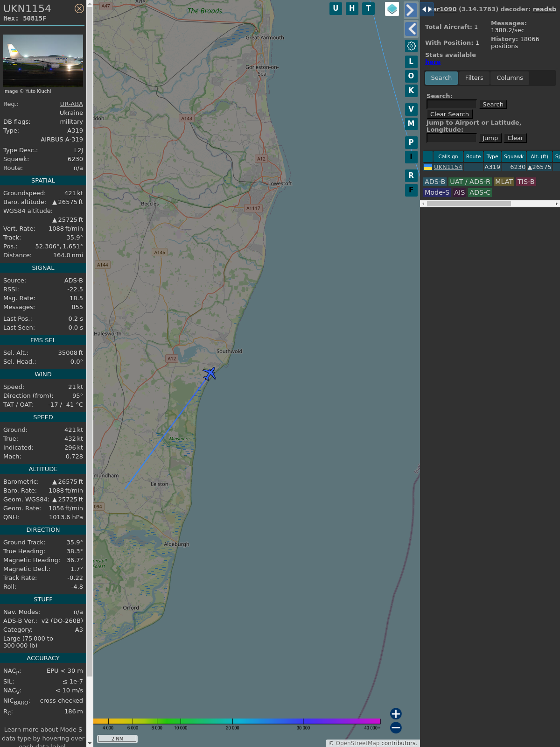Click the UAT / ADS-R legend tag
The width and height of the screenshot is (560, 747).
(470, 182)
